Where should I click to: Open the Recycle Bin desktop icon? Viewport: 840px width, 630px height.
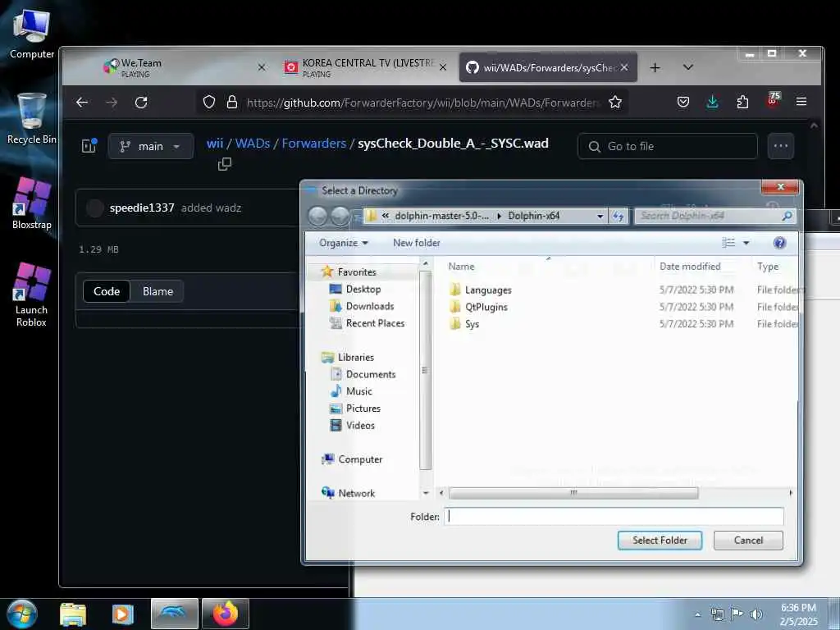pos(32,119)
